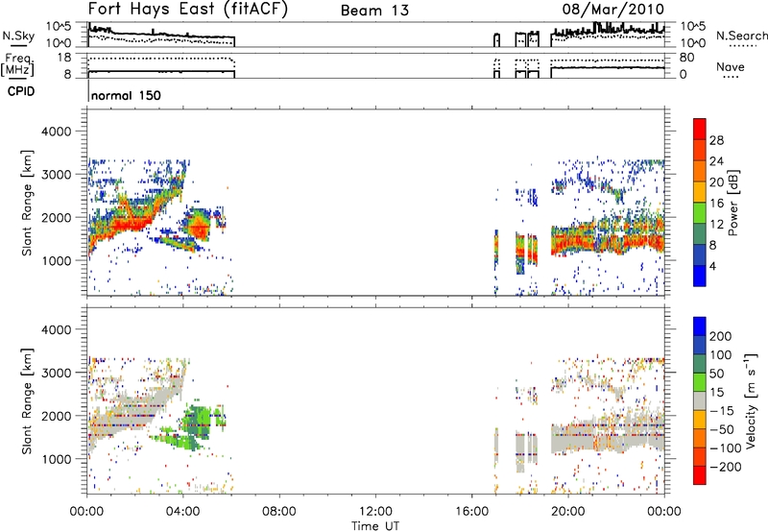Click the '15' velocity colorbar label
The image size is (768, 532).
point(716,393)
